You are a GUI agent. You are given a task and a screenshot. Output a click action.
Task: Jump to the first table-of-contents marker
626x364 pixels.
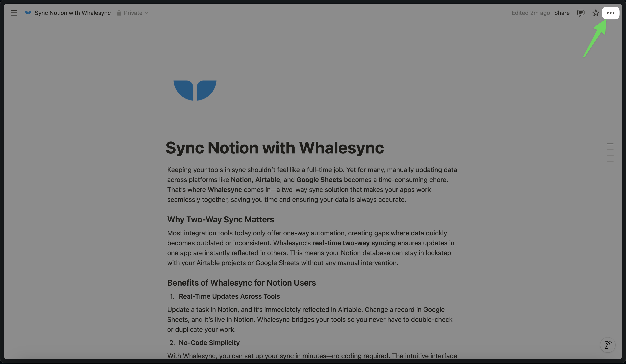pos(610,144)
